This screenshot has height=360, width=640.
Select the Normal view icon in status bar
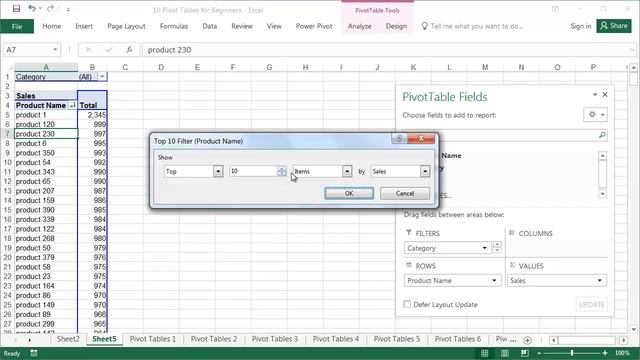(x=484, y=353)
